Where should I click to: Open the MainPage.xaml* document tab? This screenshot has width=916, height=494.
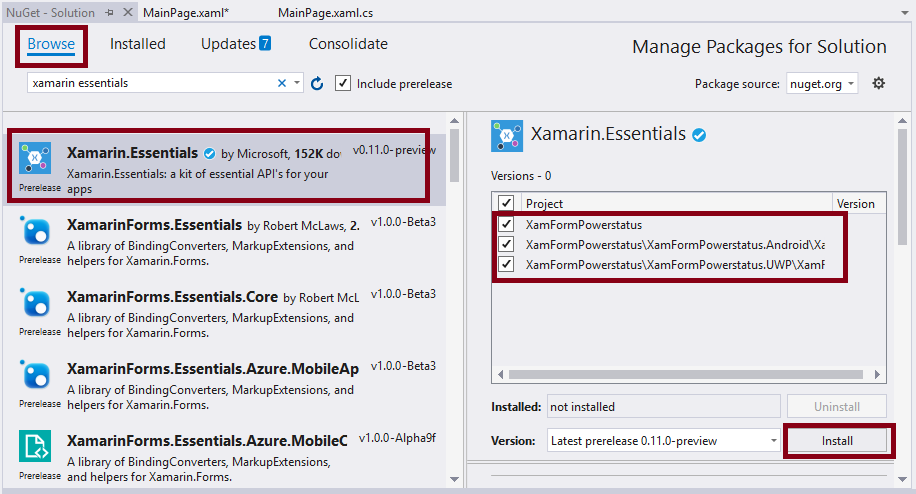[x=186, y=13]
